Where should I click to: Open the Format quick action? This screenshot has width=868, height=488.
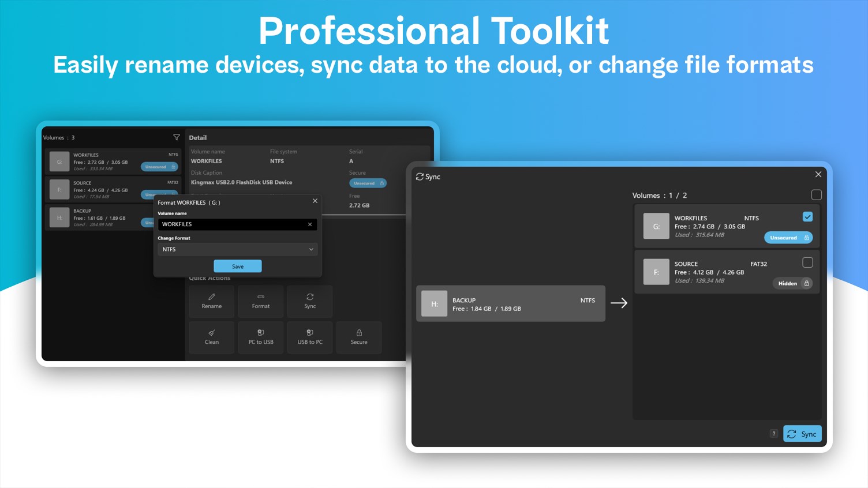click(x=261, y=302)
